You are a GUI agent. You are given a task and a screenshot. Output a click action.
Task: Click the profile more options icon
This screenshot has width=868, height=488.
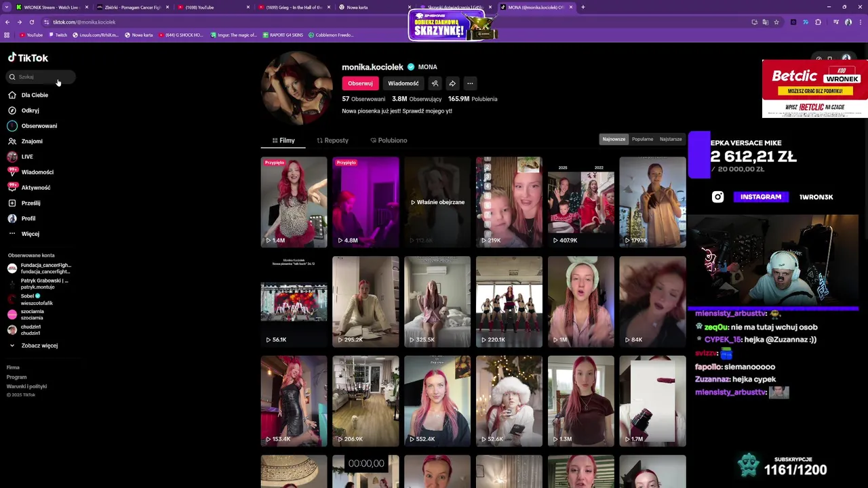point(470,83)
